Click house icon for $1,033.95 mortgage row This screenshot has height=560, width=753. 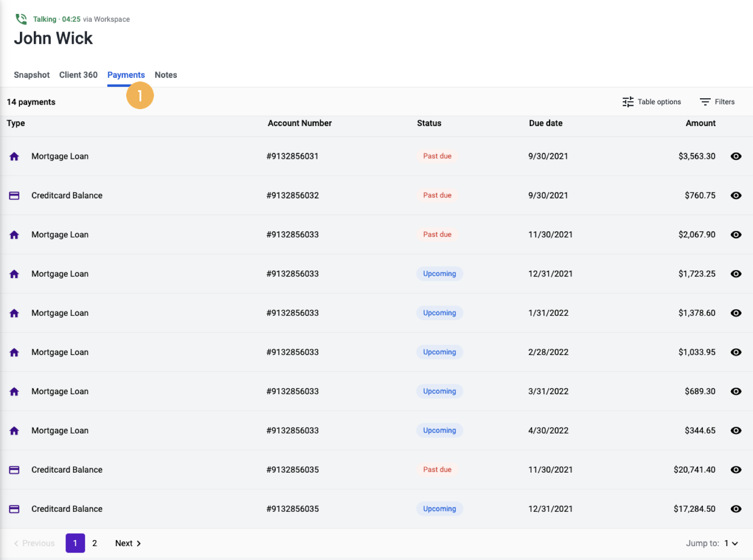point(14,352)
